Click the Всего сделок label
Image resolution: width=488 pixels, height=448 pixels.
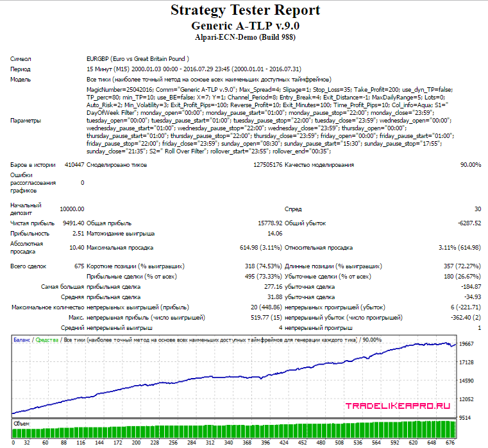[x=28, y=266]
